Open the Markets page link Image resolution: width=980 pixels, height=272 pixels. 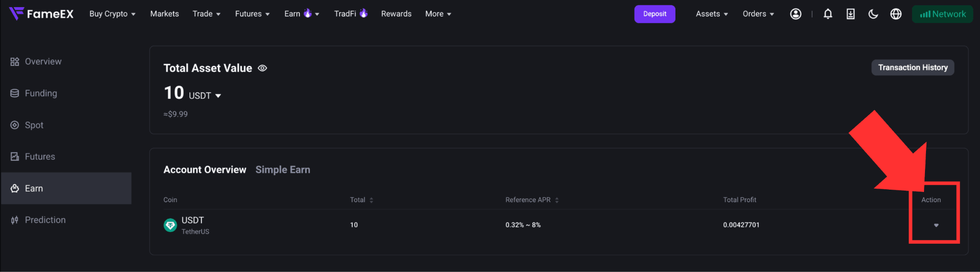[x=165, y=14]
